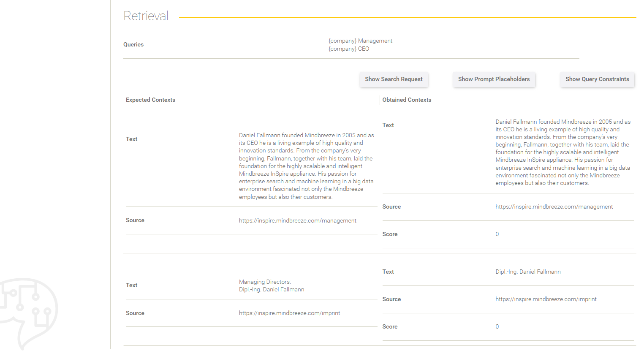Click Score label in first obtained context

coord(390,234)
